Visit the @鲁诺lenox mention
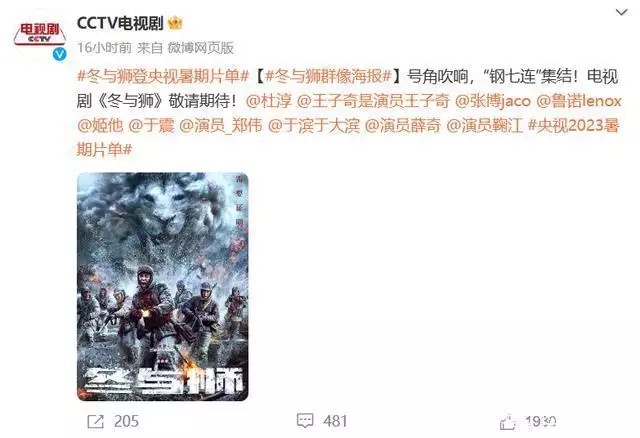The height and width of the screenshot is (438, 640). pos(579,101)
